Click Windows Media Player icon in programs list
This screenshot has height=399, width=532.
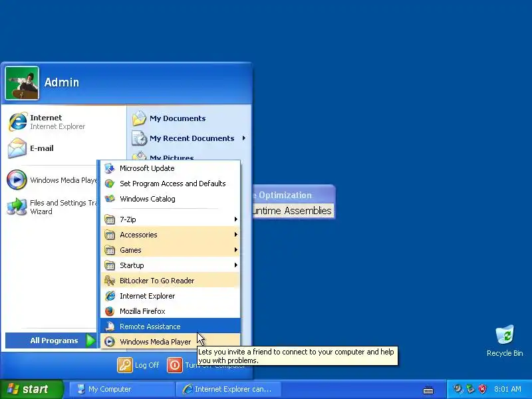(x=110, y=342)
